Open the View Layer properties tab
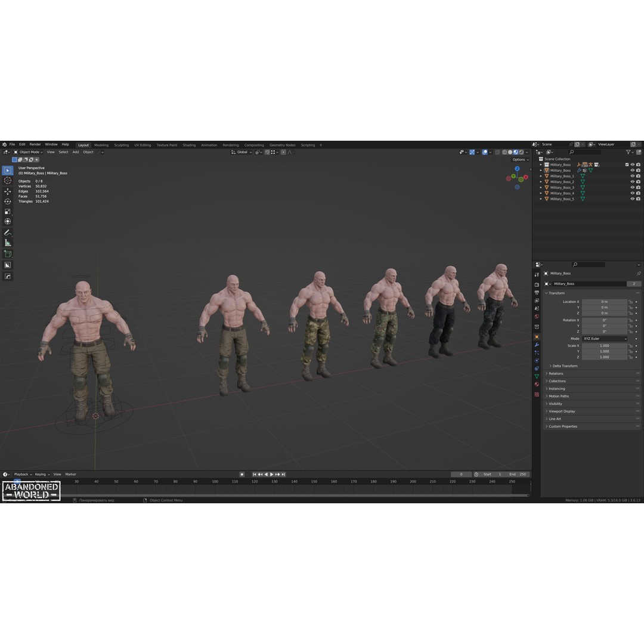644x644 pixels. click(x=537, y=301)
